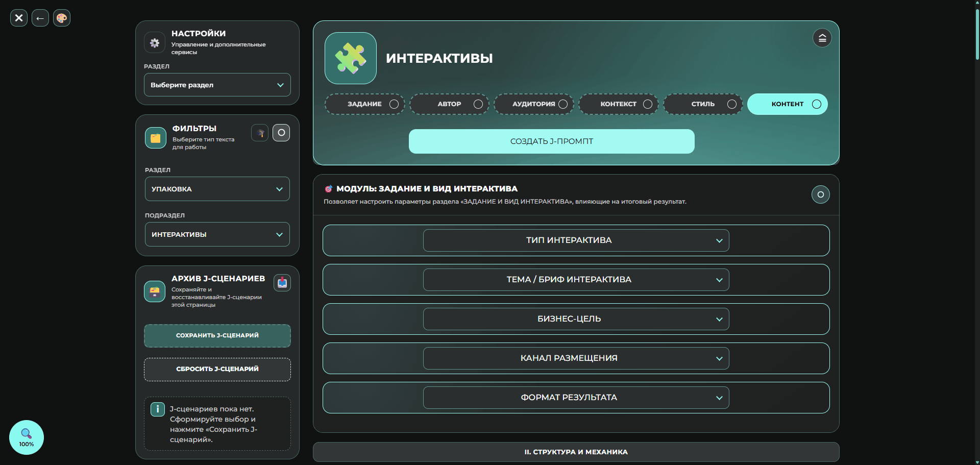
Task: Click the Создать J-промпт button
Action: point(552,141)
